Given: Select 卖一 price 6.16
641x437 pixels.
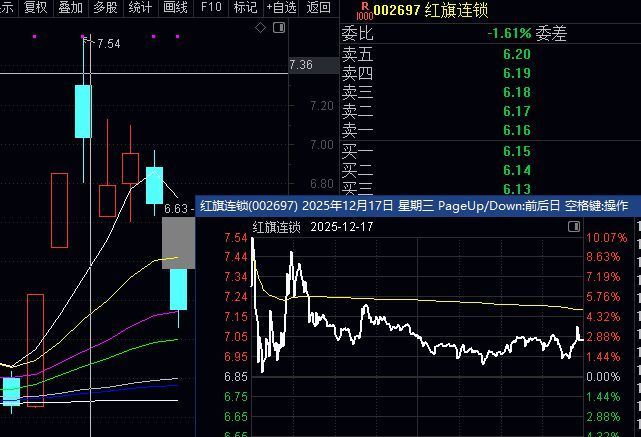Looking at the screenshot, I should click(517, 130).
